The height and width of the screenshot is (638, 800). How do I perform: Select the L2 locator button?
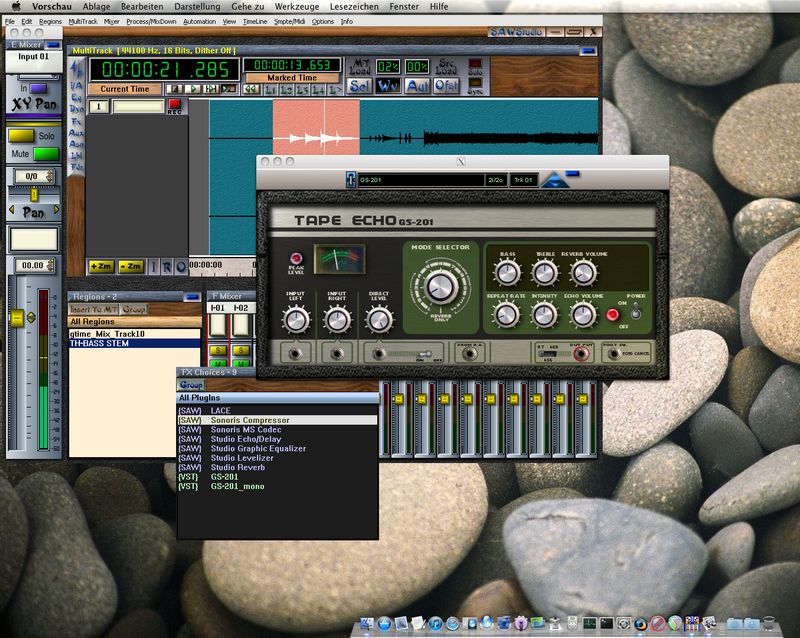286,89
